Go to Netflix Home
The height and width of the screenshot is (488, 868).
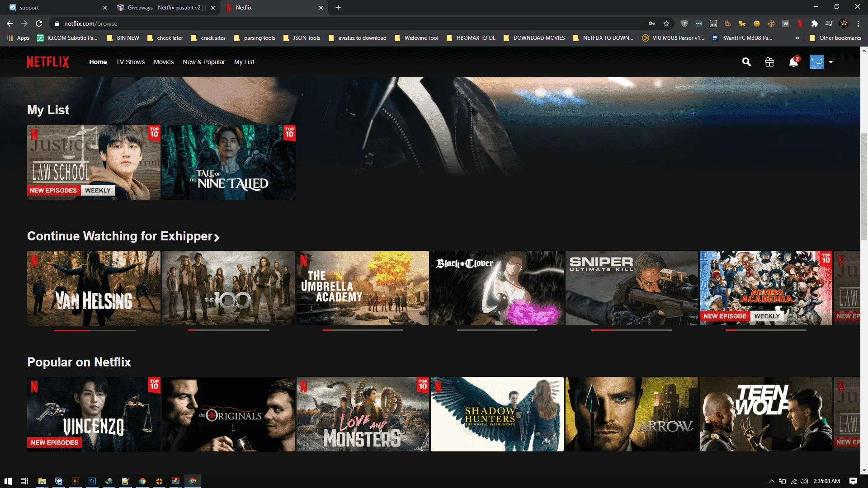98,62
